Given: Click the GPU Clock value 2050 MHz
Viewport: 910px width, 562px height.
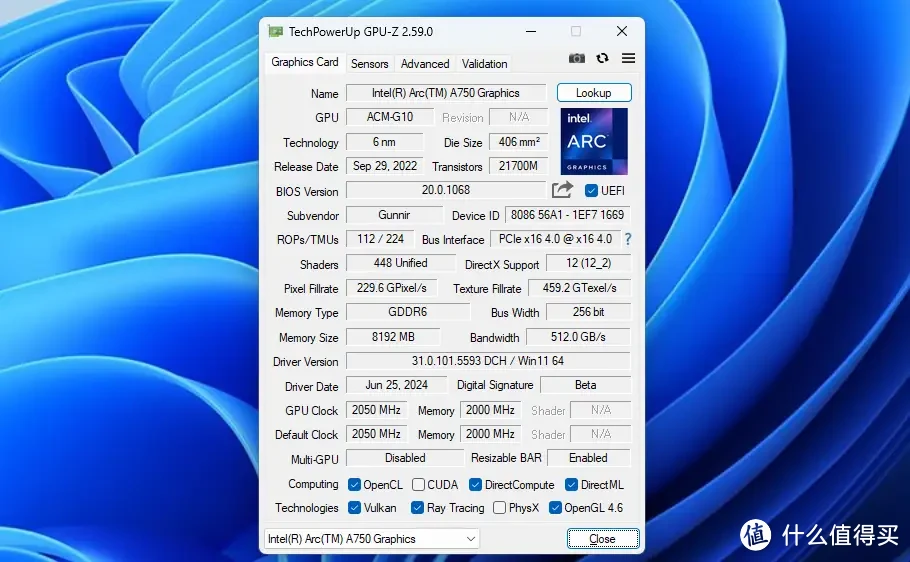Looking at the screenshot, I should 376,410.
